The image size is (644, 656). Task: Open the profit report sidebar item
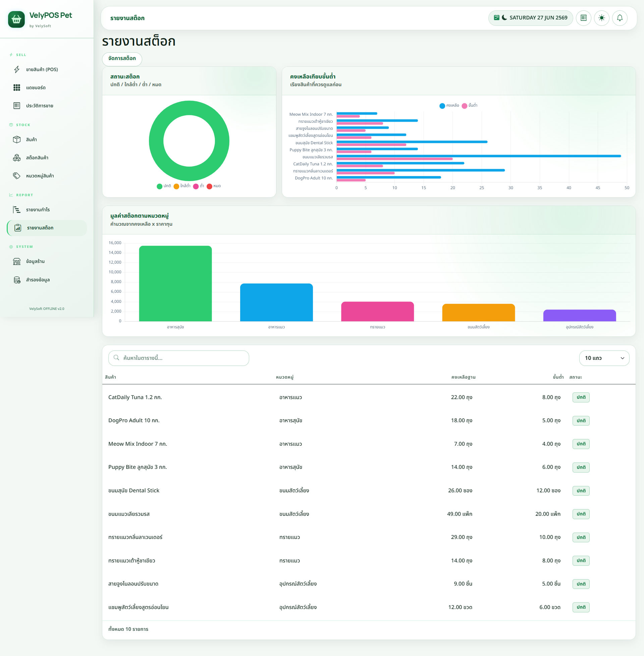[x=47, y=210]
